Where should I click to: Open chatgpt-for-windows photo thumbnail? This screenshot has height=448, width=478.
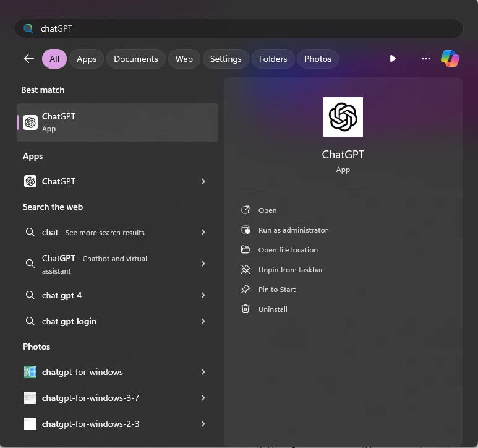tap(30, 372)
